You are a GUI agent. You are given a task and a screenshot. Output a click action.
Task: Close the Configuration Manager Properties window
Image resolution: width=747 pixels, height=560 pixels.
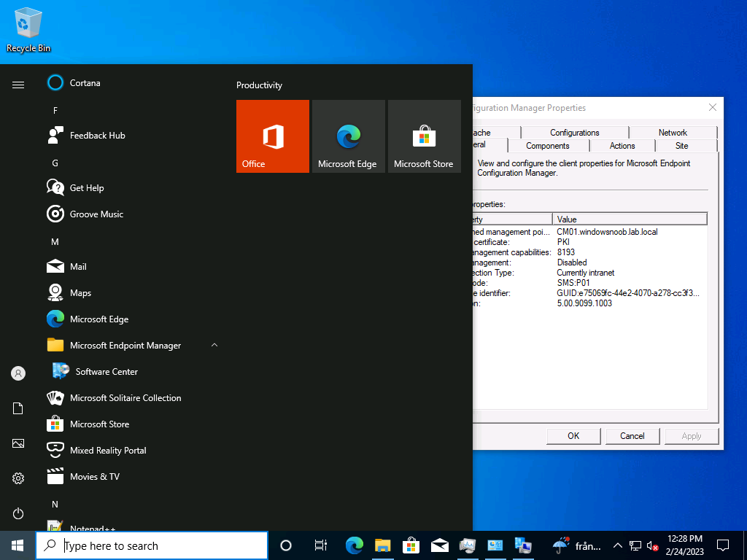click(x=712, y=108)
